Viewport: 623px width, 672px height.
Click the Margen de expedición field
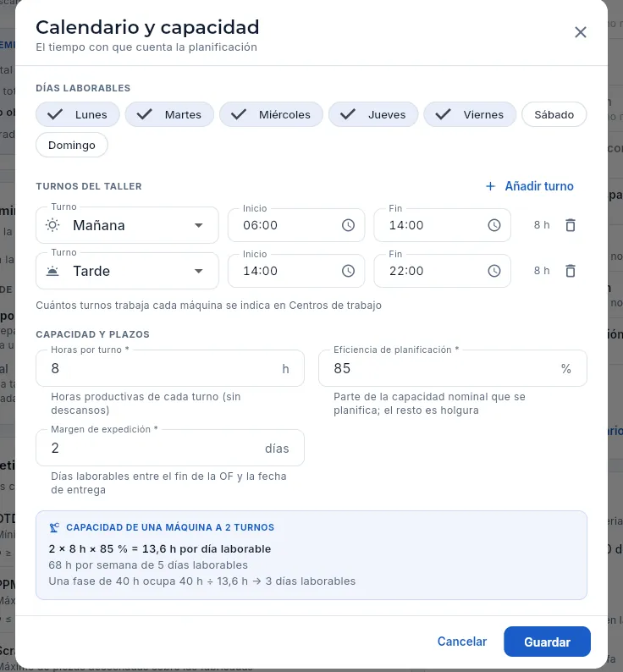[x=170, y=448]
